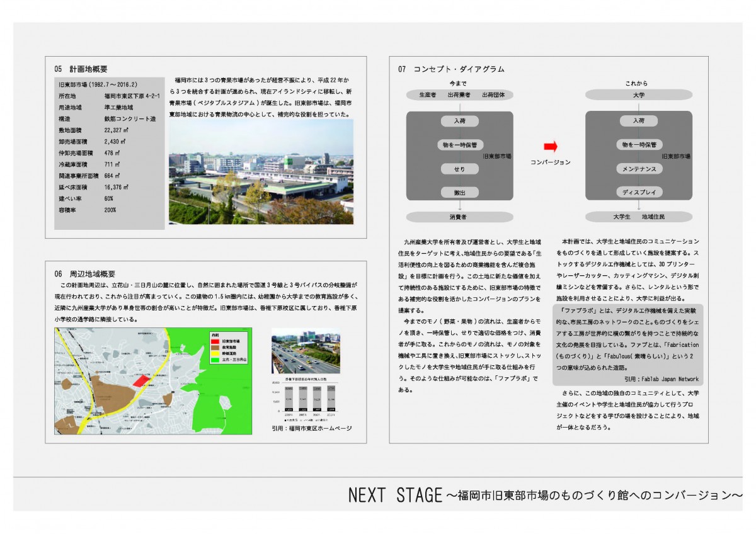Click the 引用：福岡市東区ホームページ citation

[311, 428]
